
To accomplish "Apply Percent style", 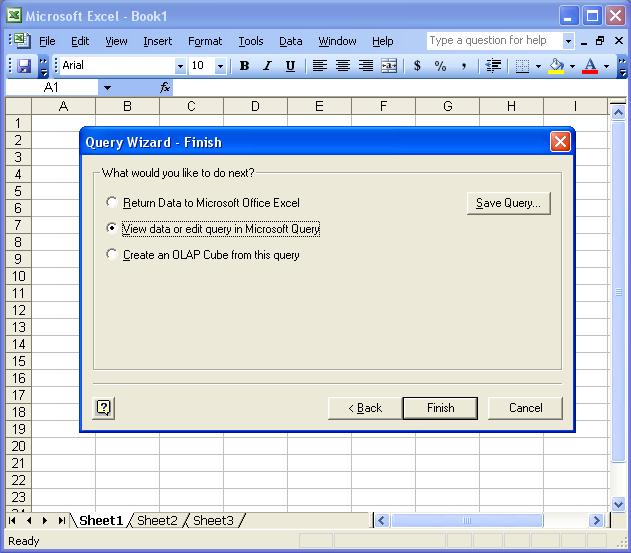I will [x=441, y=66].
